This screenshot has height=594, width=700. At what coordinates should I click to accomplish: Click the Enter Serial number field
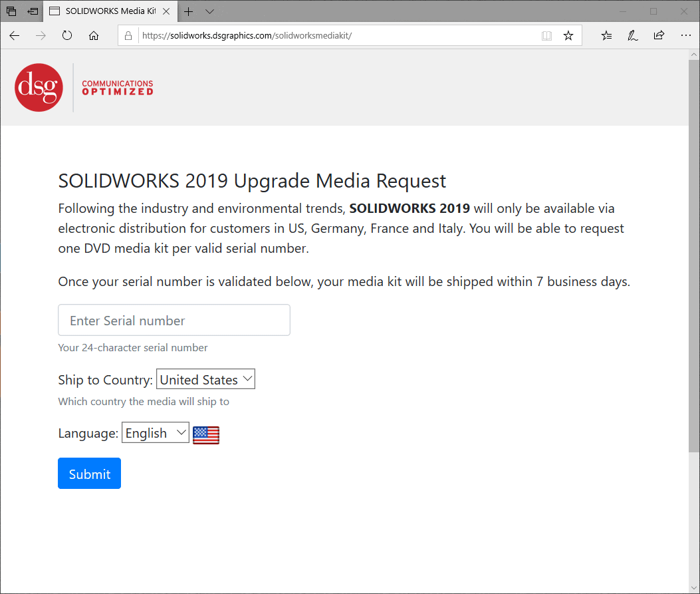point(174,320)
